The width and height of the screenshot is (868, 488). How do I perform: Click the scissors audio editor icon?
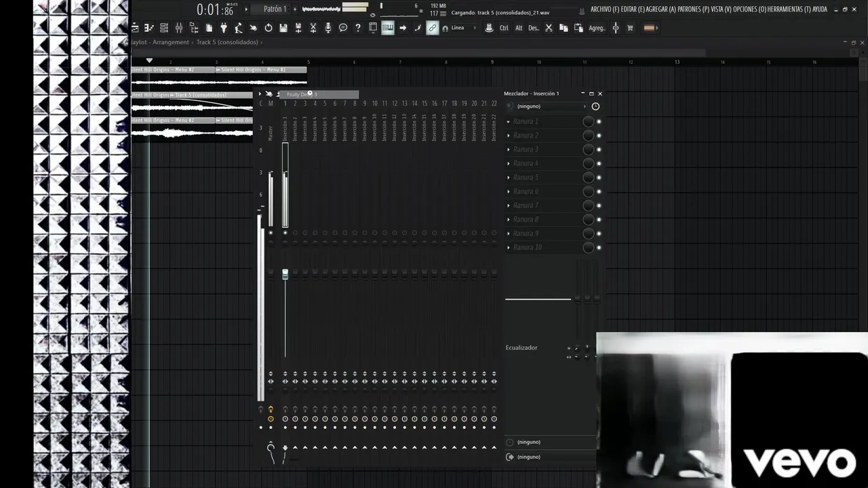tap(313, 28)
